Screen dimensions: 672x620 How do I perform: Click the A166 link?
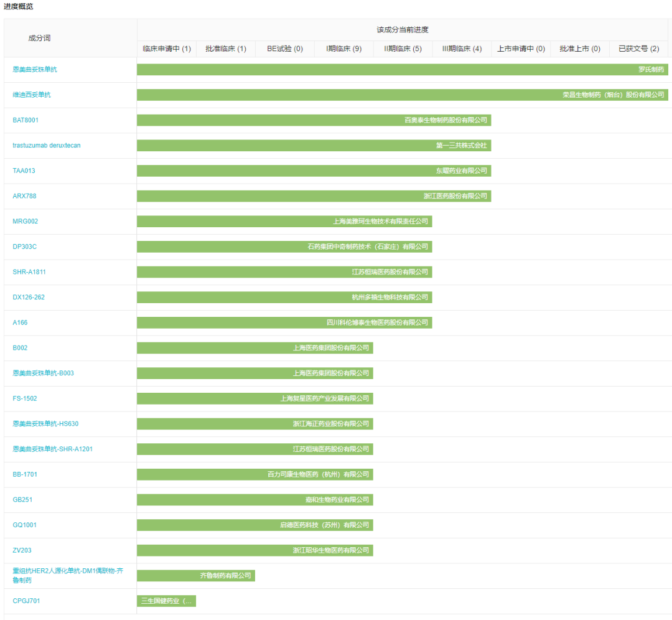pyautogui.click(x=20, y=322)
